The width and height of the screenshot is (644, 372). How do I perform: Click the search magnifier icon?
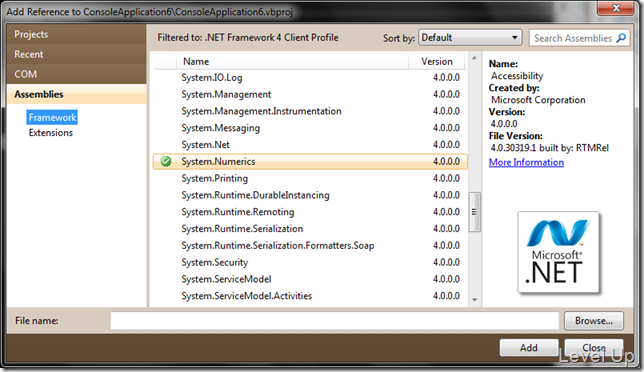point(621,38)
